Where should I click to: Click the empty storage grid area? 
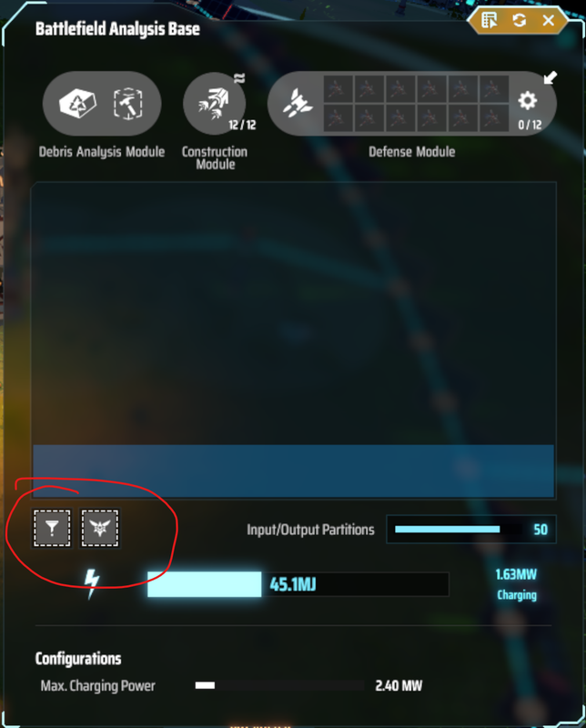coord(294,314)
